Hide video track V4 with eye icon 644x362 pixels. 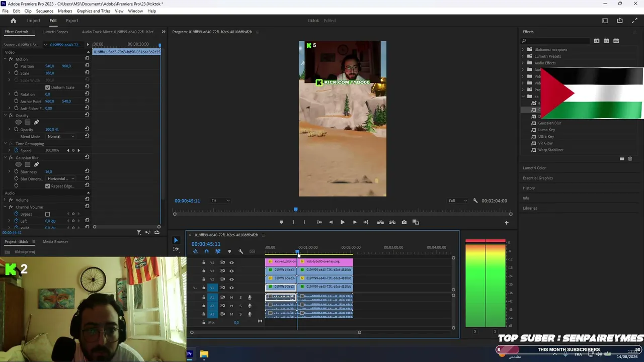[x=231, y=262]
